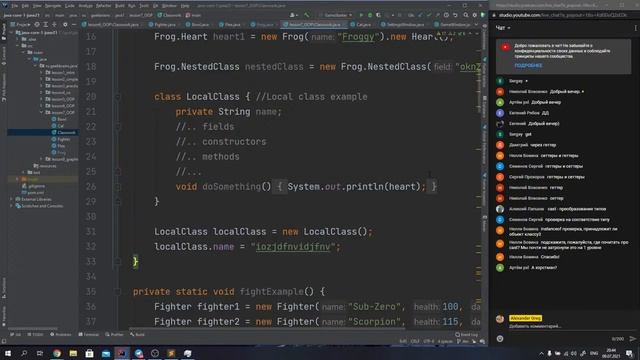Open the Edit menu

[25, 6]
